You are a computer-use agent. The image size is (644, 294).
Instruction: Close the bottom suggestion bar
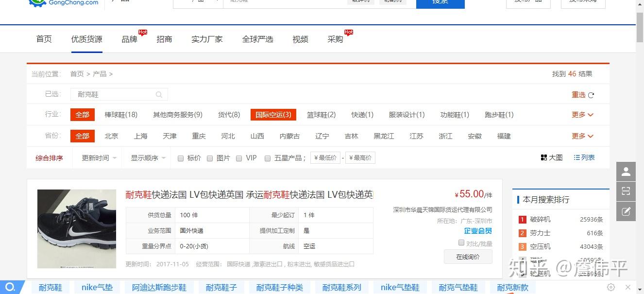(x=628, y=287)
